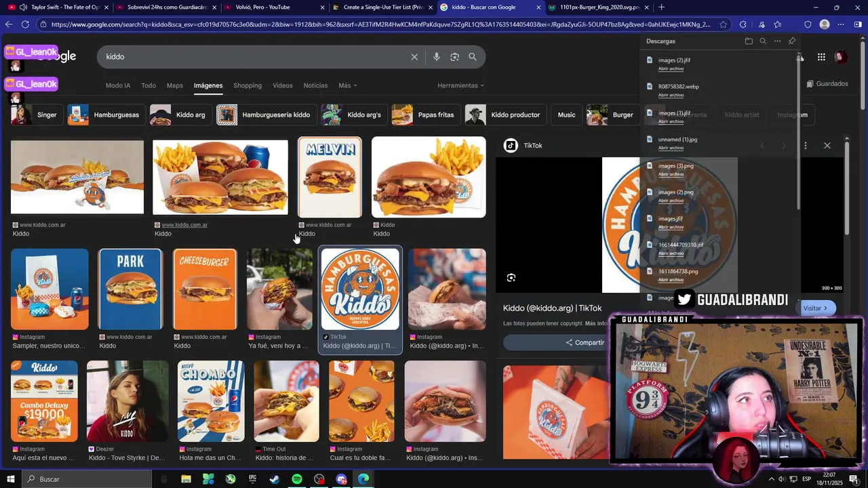Viewport: 868px width, 488px height.
Task: Open Steam from taskbar
Action: (x=275, y=479)
